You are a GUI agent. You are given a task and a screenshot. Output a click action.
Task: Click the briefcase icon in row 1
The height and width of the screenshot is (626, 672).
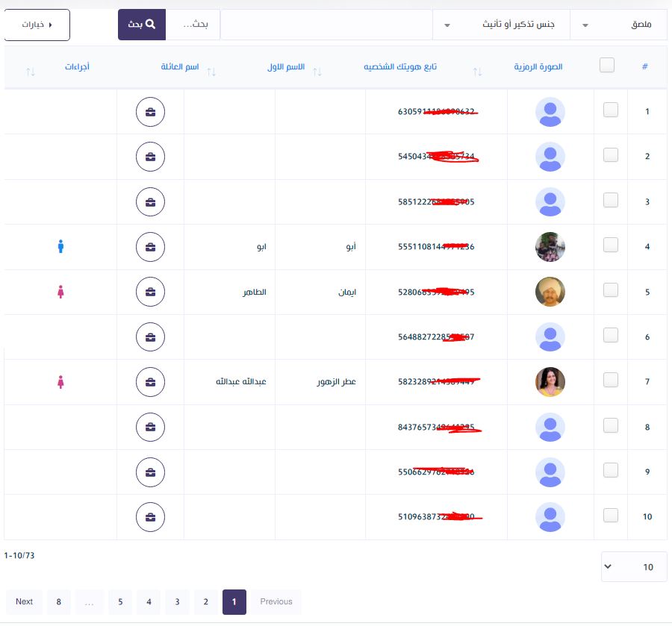coord(150,112)
